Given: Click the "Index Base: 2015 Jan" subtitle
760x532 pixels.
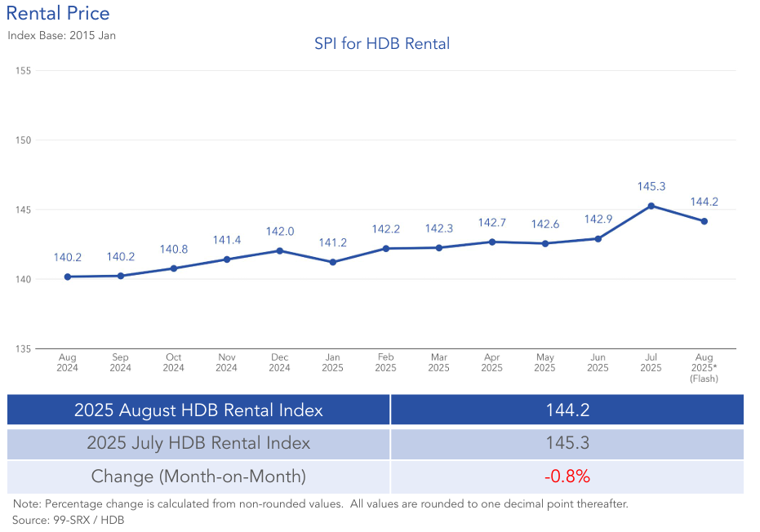Looking at the screenshot, I should click(x=61, y=36).
